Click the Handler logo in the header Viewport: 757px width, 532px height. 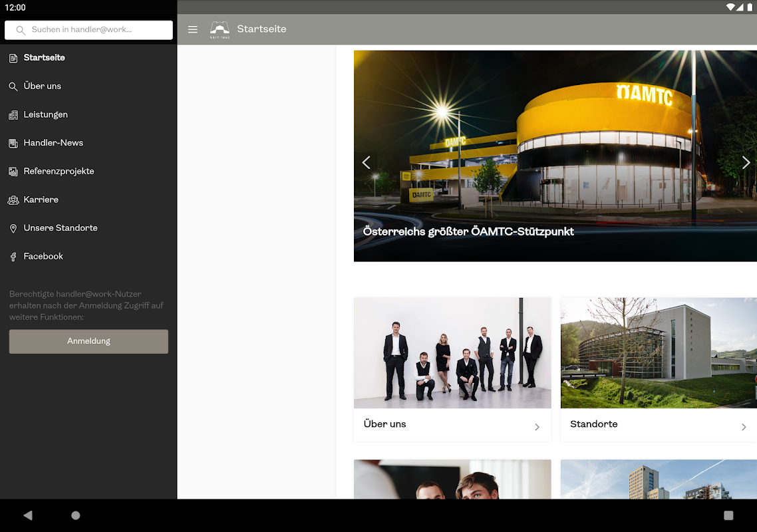click(220, 29)
